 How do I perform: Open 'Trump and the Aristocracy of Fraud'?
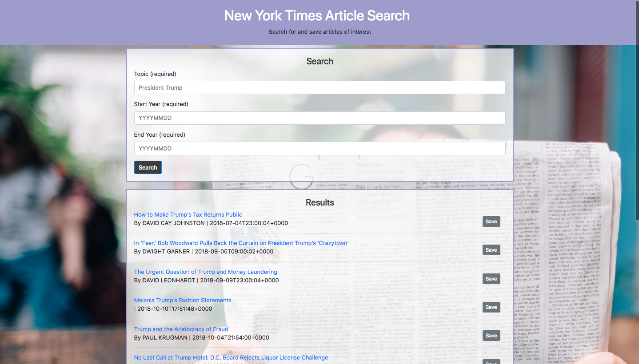pos(181,329)
